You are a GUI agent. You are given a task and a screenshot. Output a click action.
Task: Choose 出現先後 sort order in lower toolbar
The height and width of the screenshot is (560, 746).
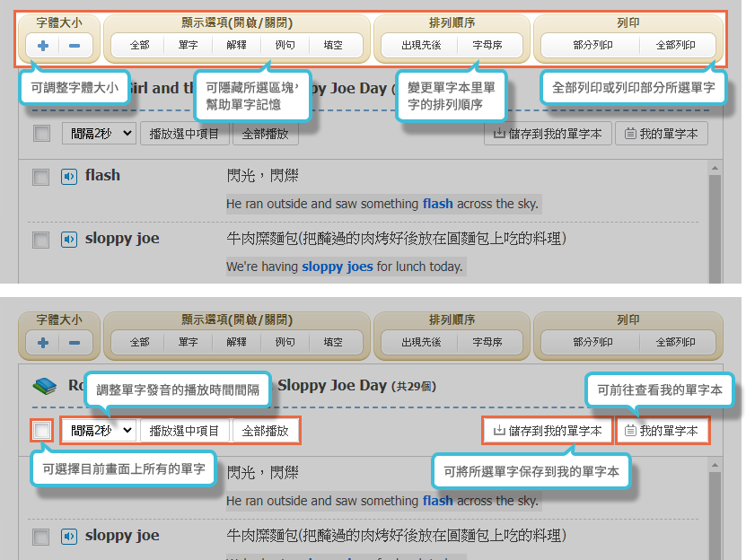[x=421, y=343]
